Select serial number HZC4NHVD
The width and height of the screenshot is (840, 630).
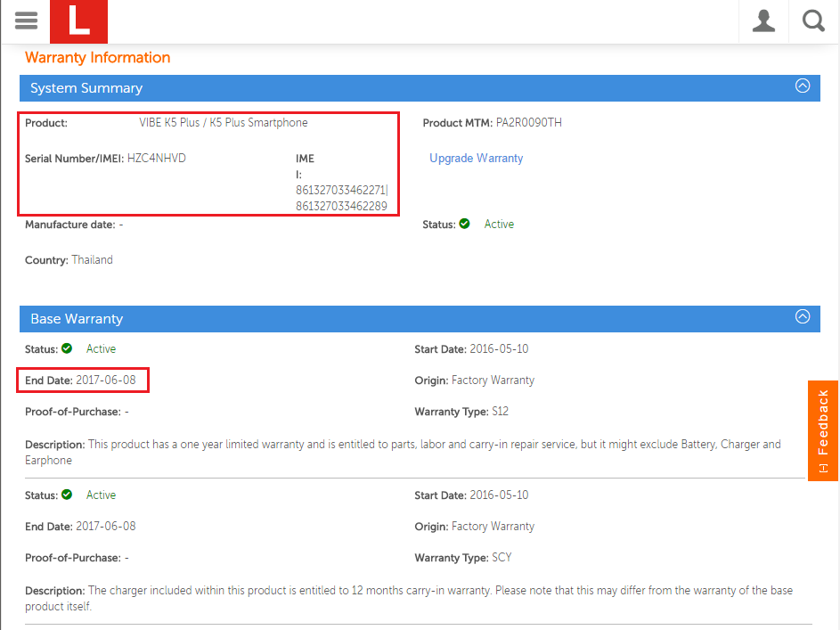[x=157, y=159]
